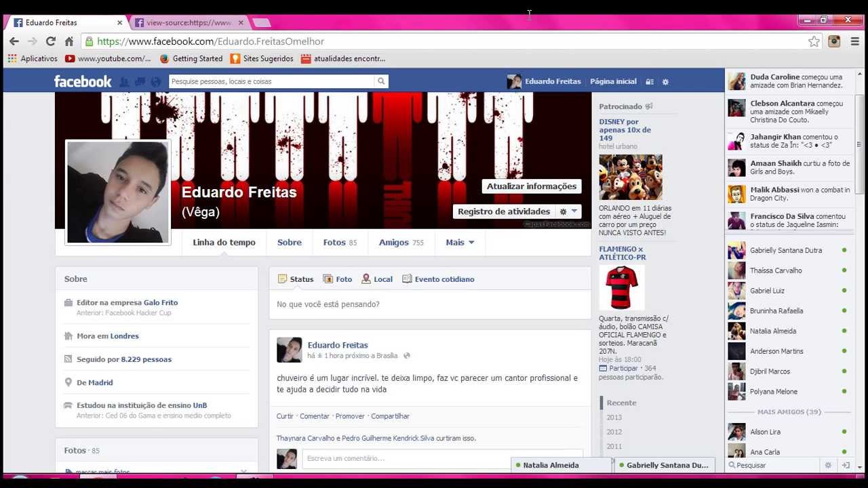Open messages icon in Facebook bar
This screenshot has height=488, width=868.
coord(140,81)
